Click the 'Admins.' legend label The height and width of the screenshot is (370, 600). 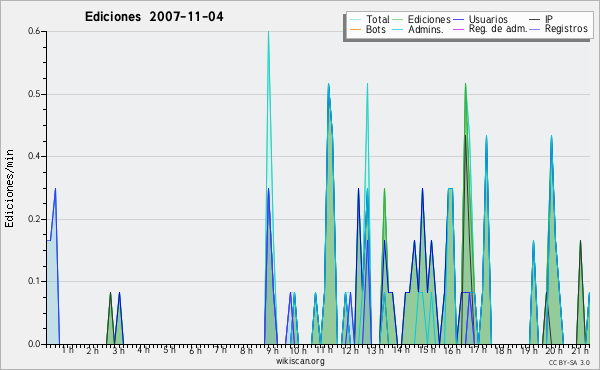426,29
